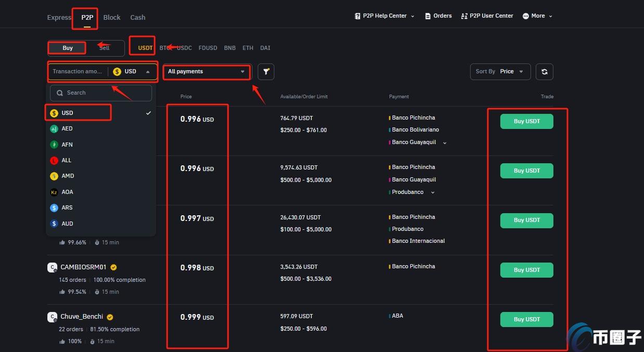Open the All payments dropdown

pyautogui.click(x=206, y=72)
